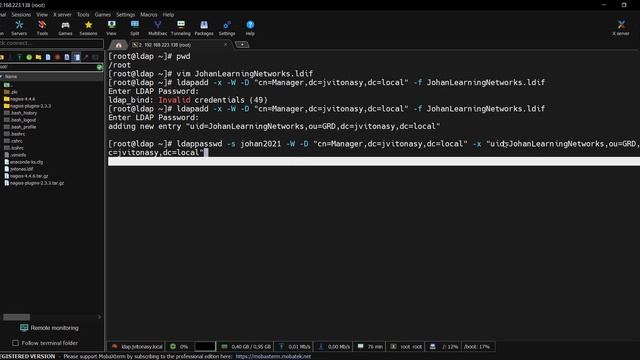Screen dimensions: 640x360
Task: Select the .cshrc file
Action: (13, 141)
